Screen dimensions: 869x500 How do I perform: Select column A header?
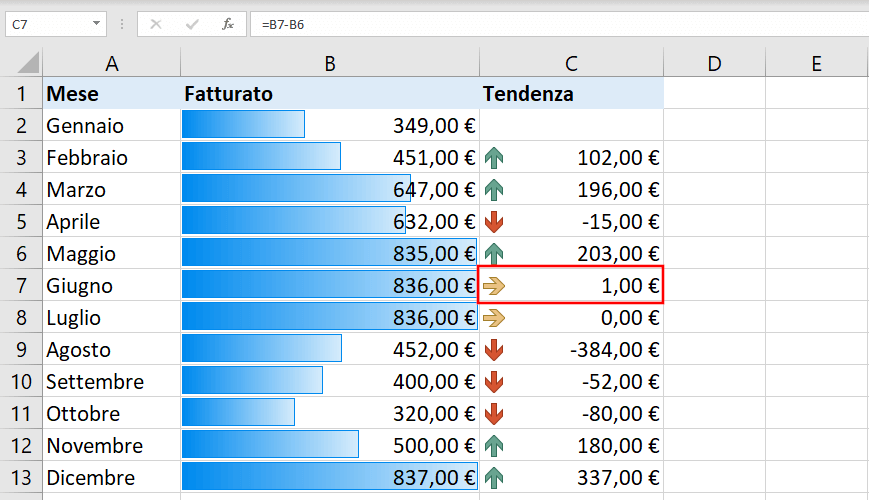(111, 63)
